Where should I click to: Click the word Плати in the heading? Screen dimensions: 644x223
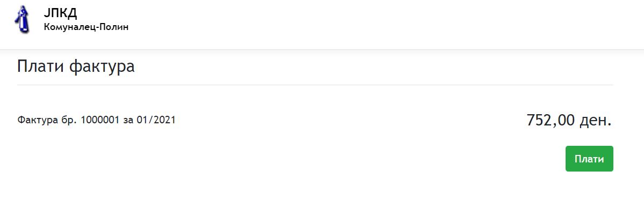pyautogui.click(x=40, y=66)
